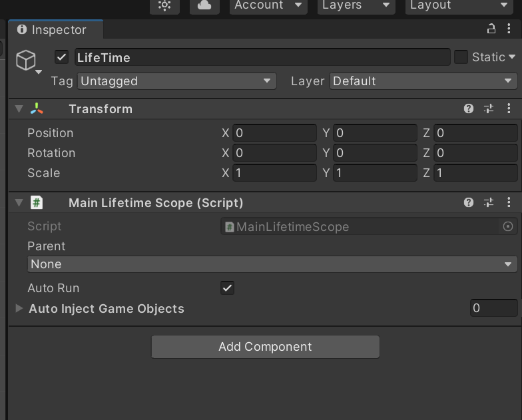Click the Transform component title

101,109
